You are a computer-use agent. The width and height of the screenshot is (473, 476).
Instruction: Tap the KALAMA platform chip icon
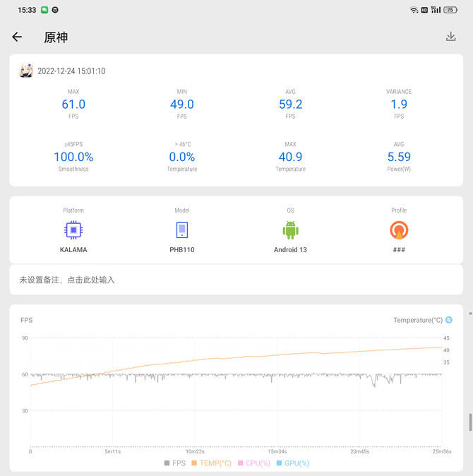pyautogui.click(x=72, y=230)
